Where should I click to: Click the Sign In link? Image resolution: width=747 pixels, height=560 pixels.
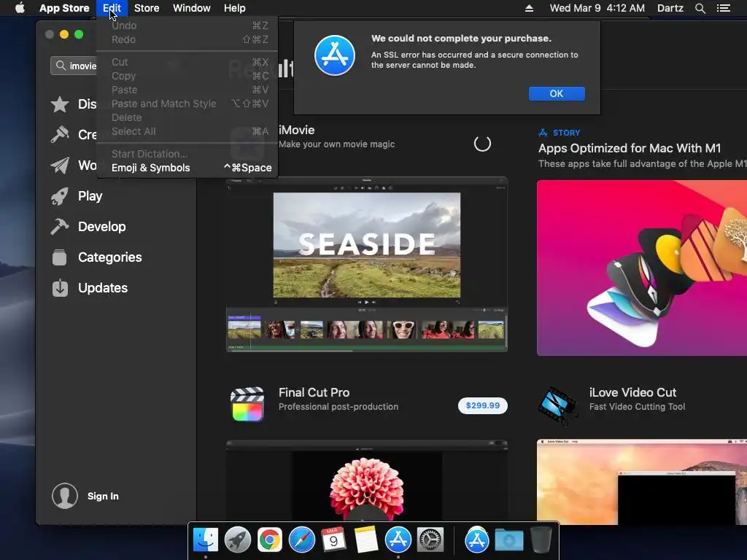[103, 496]
